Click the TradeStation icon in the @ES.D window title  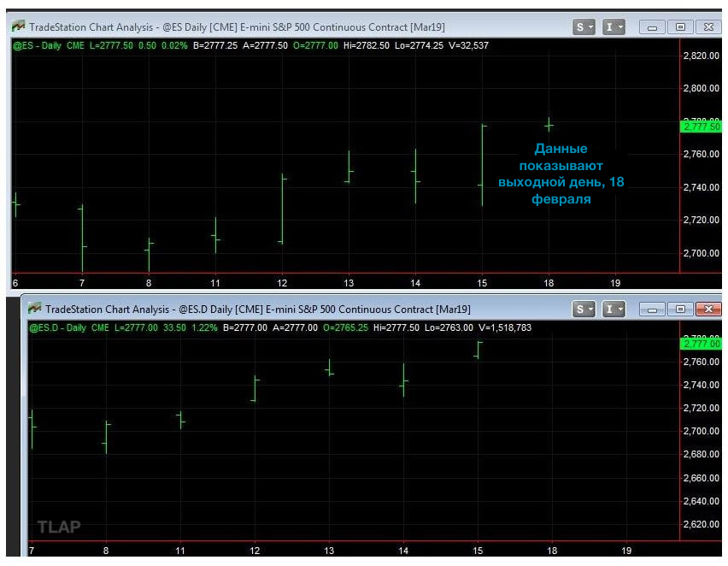tap(34, 308)
